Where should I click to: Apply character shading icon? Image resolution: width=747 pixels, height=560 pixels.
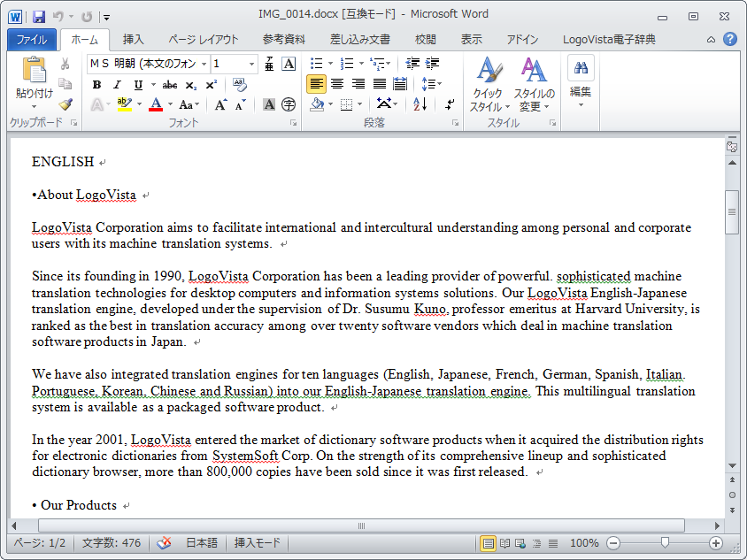(x=269, y=104)
